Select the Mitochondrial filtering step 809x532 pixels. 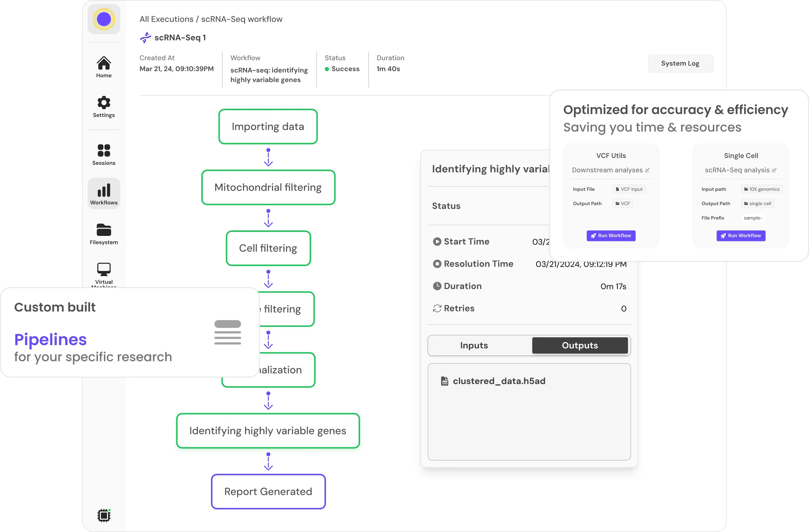(268, 187)
